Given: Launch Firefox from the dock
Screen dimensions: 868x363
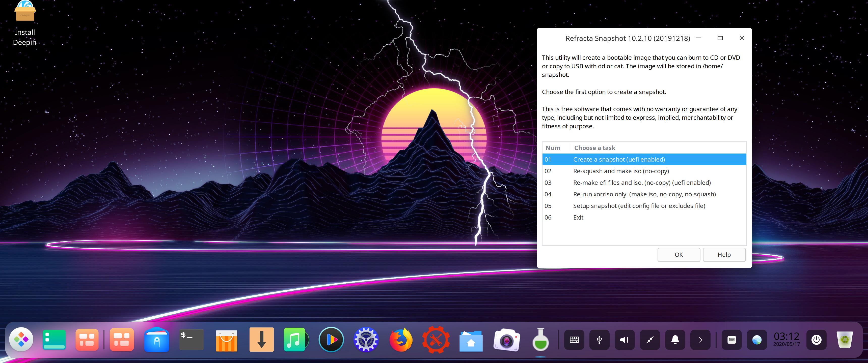Looking at the screenshot, I should tap(401, 339).
